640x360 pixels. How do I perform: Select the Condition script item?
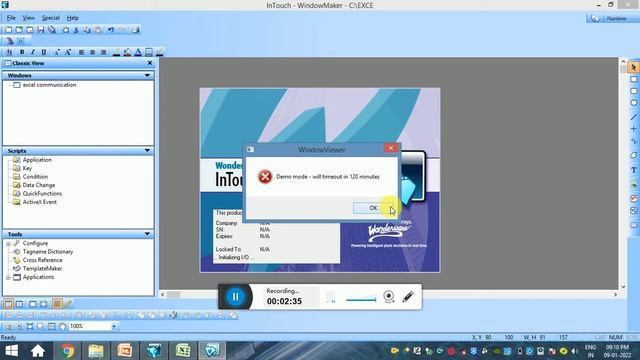click(x=35, y=177)
